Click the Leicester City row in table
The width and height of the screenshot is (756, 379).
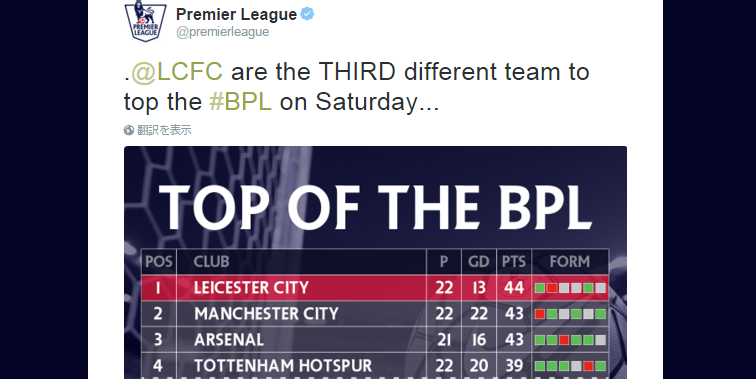point(375,288)
